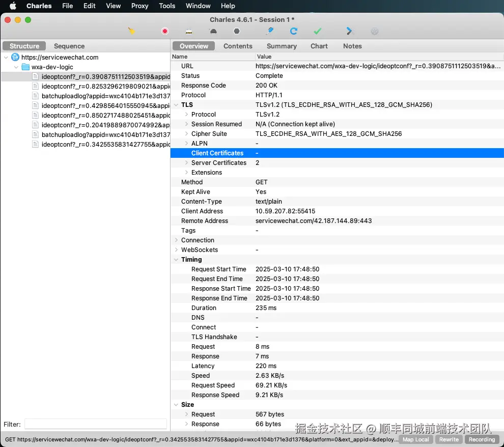
Task: Collapse the https://servicewechat.com tree node
Action: [x=6, y=58]
